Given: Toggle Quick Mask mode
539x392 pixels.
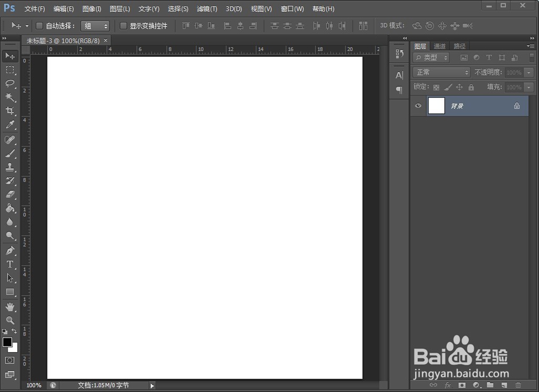Looking at the screenshot, I should click(x=10, y=360).
